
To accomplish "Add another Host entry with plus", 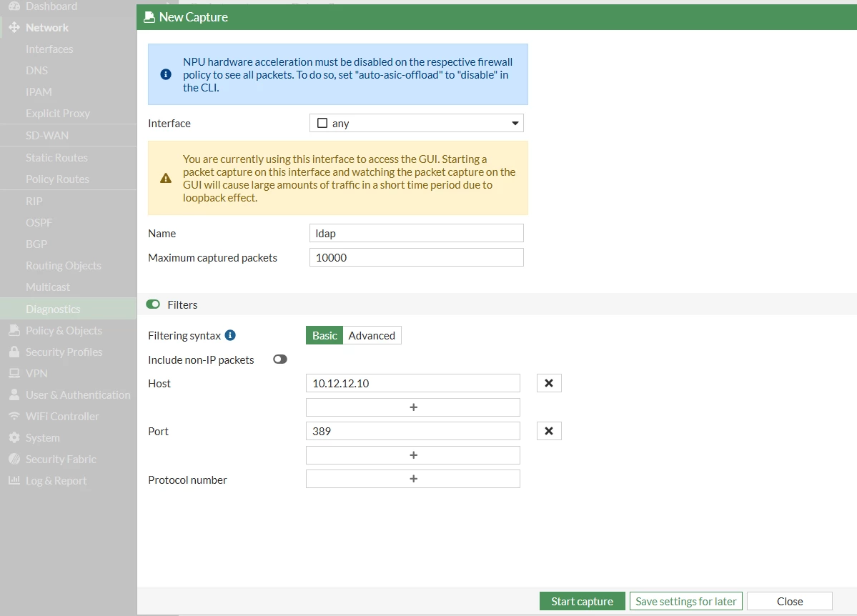I will (412, 407).
